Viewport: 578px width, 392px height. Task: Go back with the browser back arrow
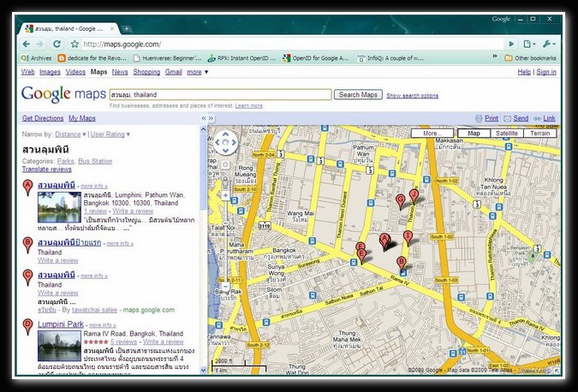[27, 44]
